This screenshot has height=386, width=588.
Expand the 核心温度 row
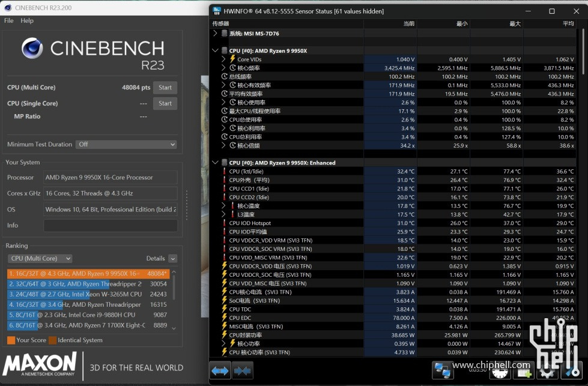223,206
